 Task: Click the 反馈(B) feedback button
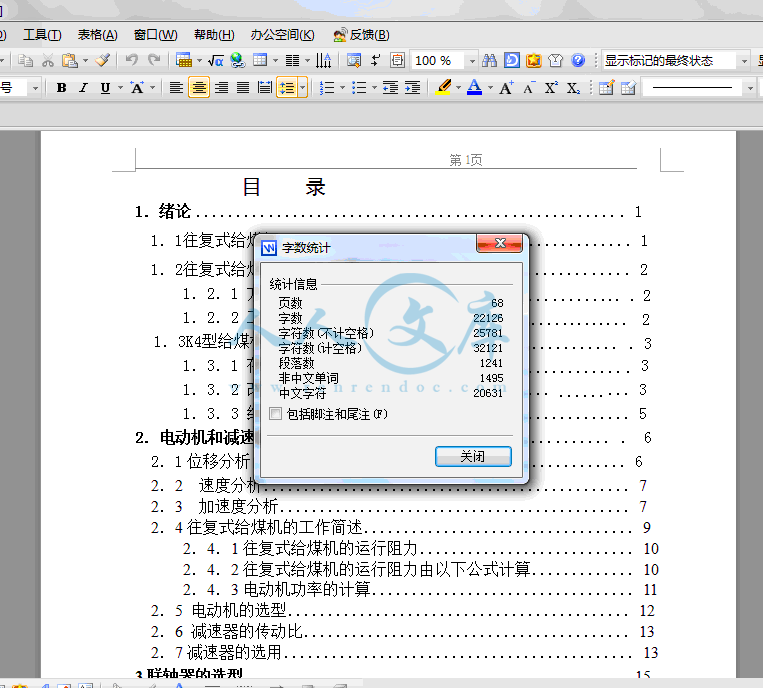[x=361, y=35]
